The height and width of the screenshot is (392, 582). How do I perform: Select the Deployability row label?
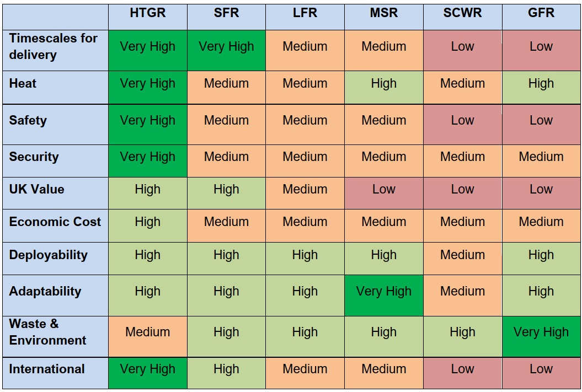click(x=48, y=255)
